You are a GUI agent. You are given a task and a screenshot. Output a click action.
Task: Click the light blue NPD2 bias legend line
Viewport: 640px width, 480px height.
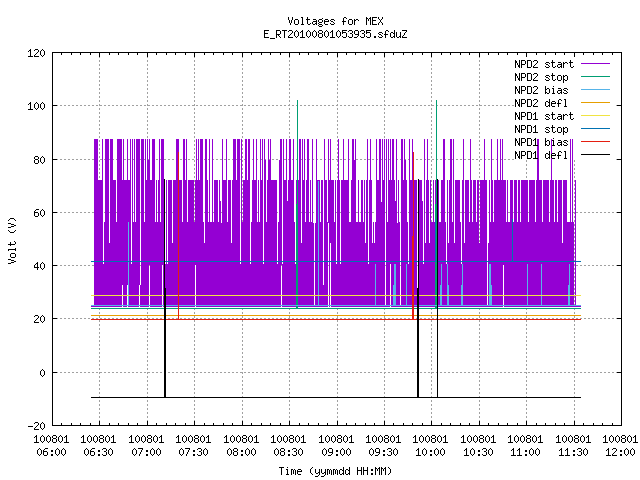[x=596, y=90]
